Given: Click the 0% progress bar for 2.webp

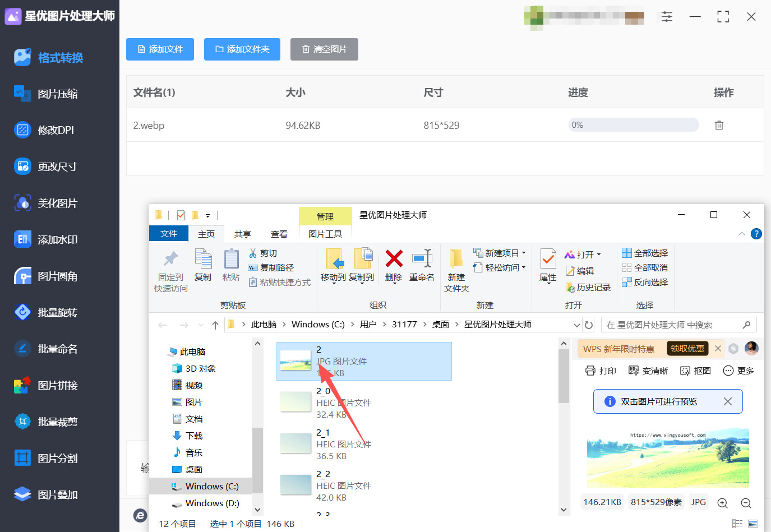Looking at the screenshot, I should tap(634, 125).
